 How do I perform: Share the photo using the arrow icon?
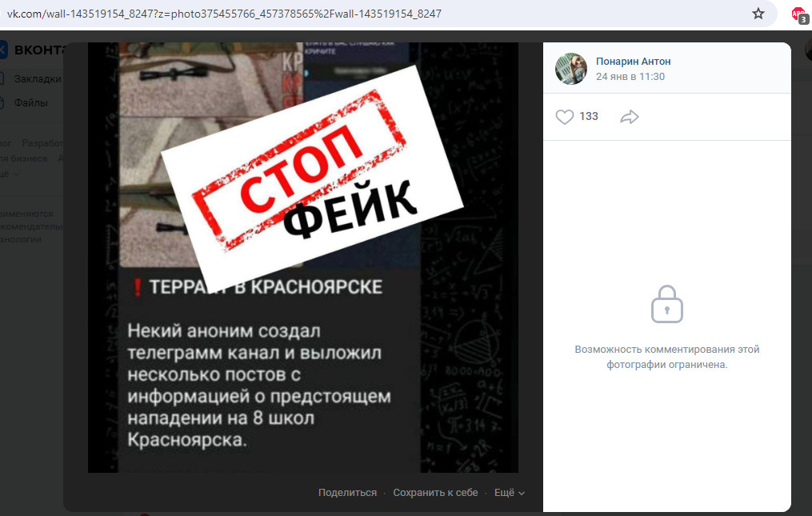[x=629, y=117]
